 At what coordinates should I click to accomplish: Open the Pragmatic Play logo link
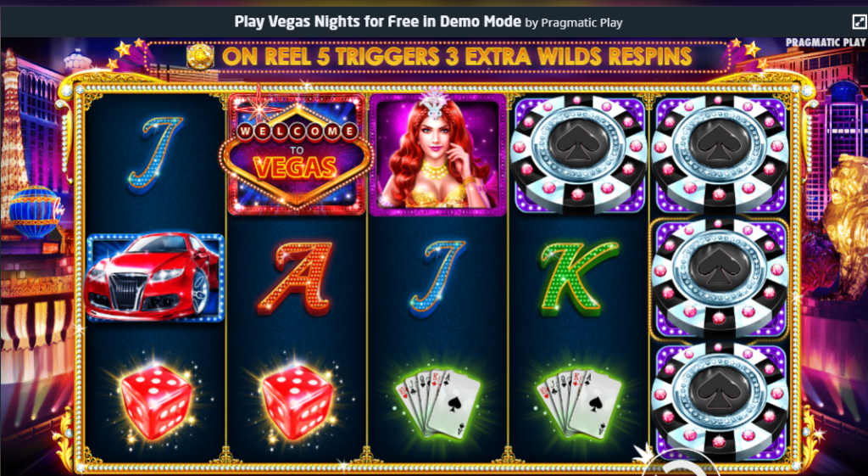tap(826, 42)
